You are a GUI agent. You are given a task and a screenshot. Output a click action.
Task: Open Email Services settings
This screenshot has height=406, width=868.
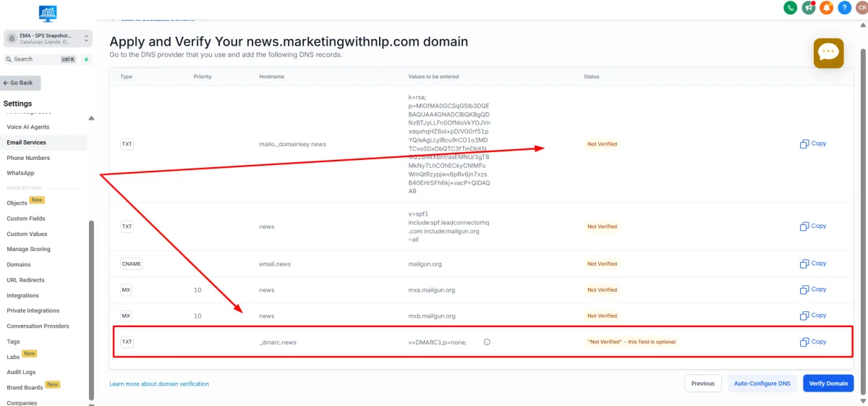click(x=27, y=143)
